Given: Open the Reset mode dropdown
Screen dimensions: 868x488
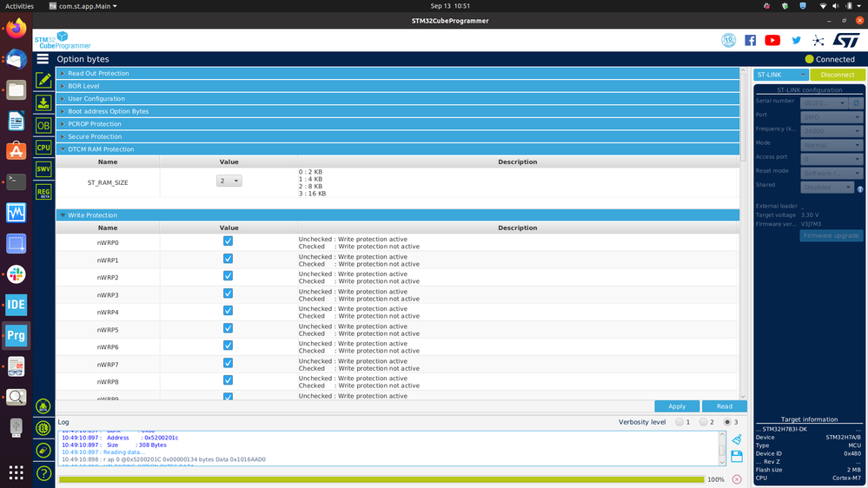Looking at the screenshot, I should tap(832, 173).
